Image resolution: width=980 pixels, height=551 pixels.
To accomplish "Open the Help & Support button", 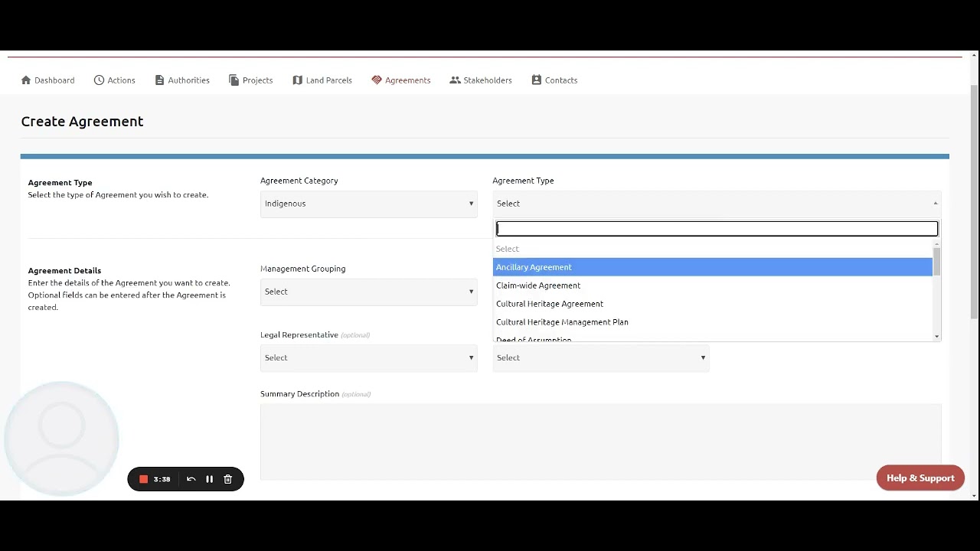I will [x=920, y=478].
